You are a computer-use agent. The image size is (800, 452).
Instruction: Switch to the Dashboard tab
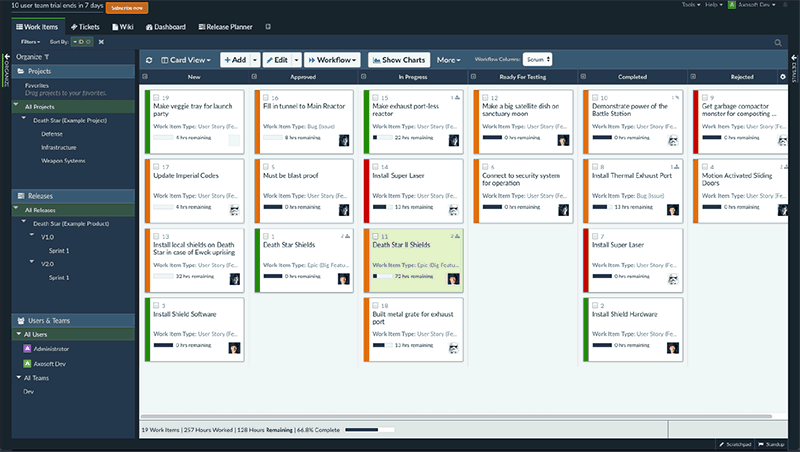point(166,27)
